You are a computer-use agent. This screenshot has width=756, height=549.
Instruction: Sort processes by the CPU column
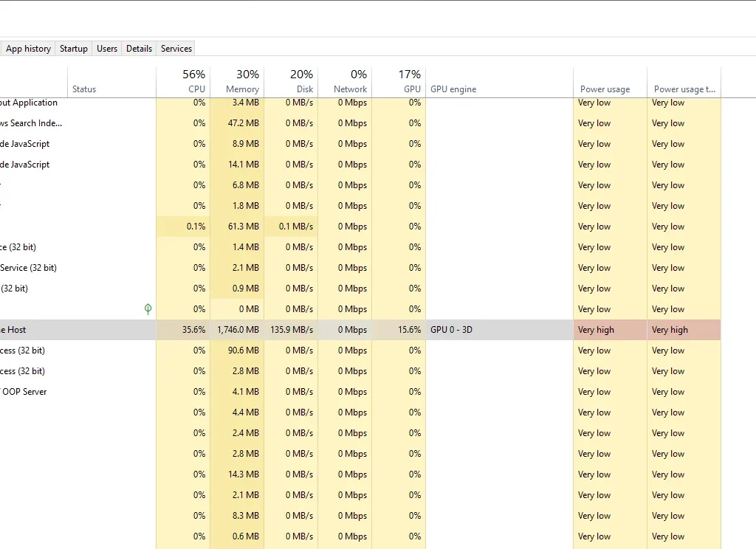click(x=185, y=81)
